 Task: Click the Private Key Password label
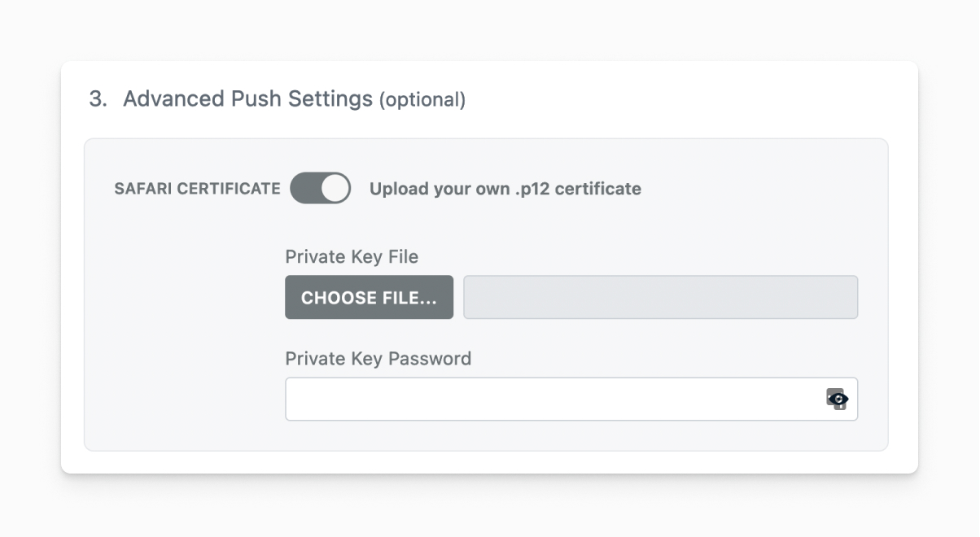(378, 359)
